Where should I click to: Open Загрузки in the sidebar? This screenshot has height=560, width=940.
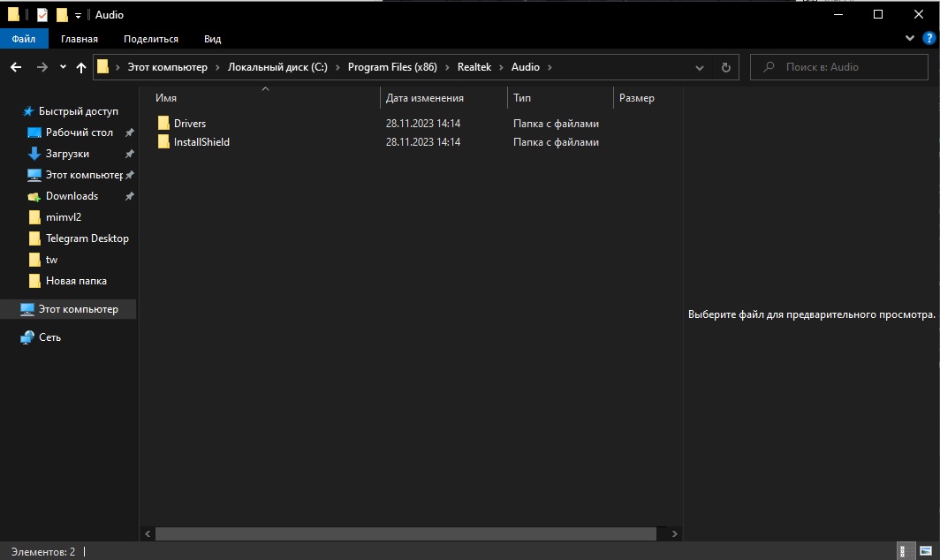pos(67,154)
